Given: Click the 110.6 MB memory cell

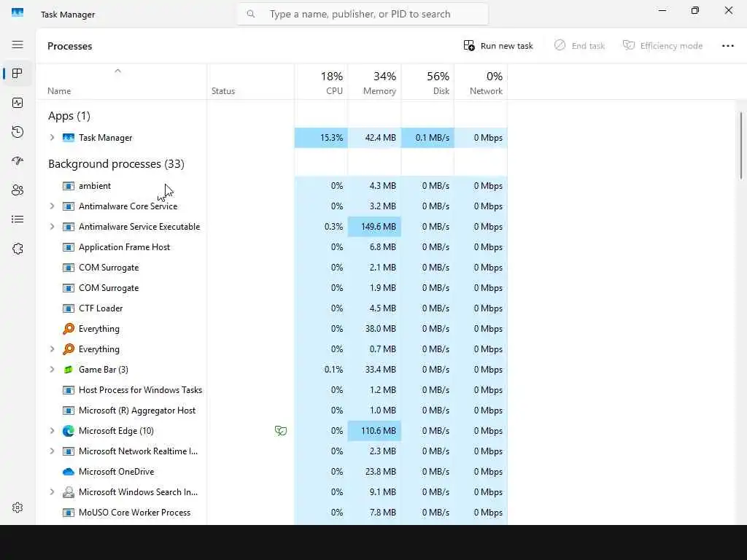Looking at the screenshot, I should click(x=374, y=431).
